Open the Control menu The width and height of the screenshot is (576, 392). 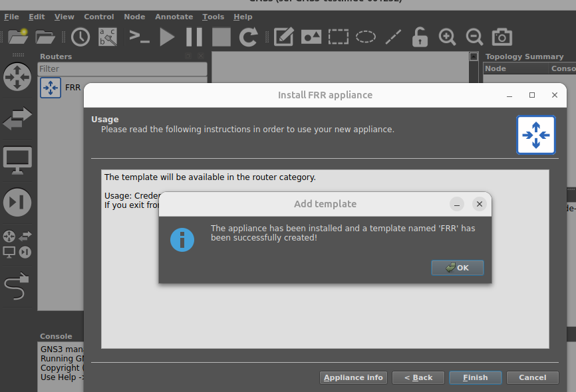tap(99, 17)
